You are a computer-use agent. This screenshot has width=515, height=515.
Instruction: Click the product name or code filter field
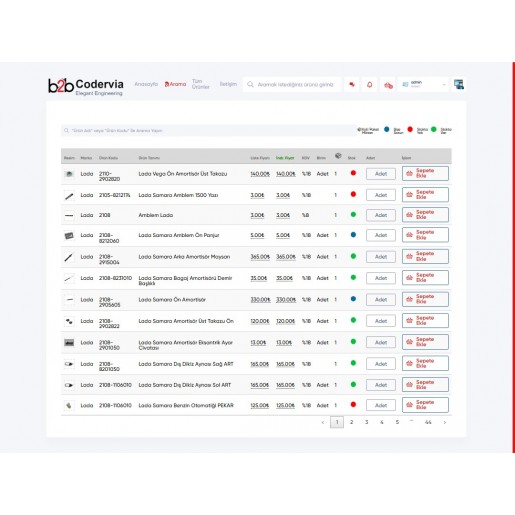208,130
